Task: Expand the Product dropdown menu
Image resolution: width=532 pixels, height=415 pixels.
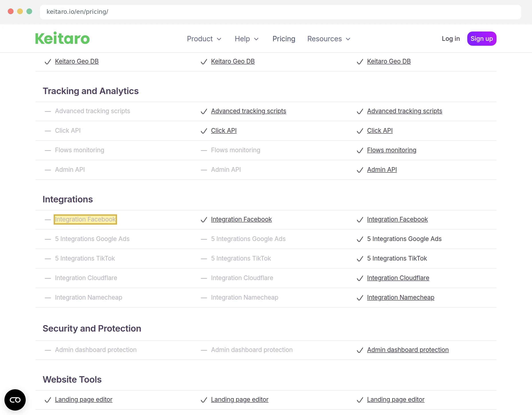Action: tap(204, 39)
